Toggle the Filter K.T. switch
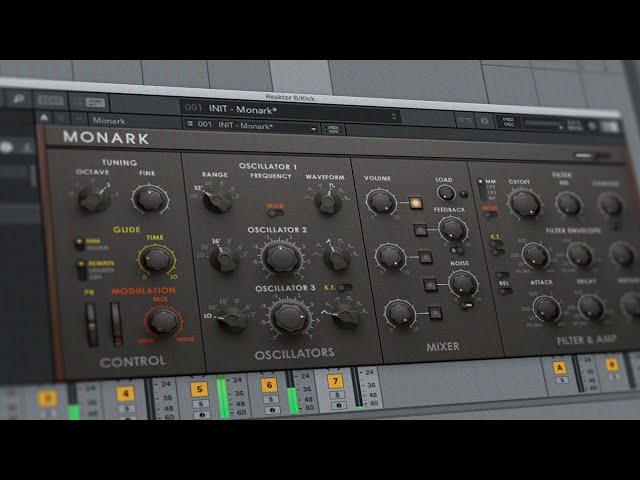 [496, 243]
